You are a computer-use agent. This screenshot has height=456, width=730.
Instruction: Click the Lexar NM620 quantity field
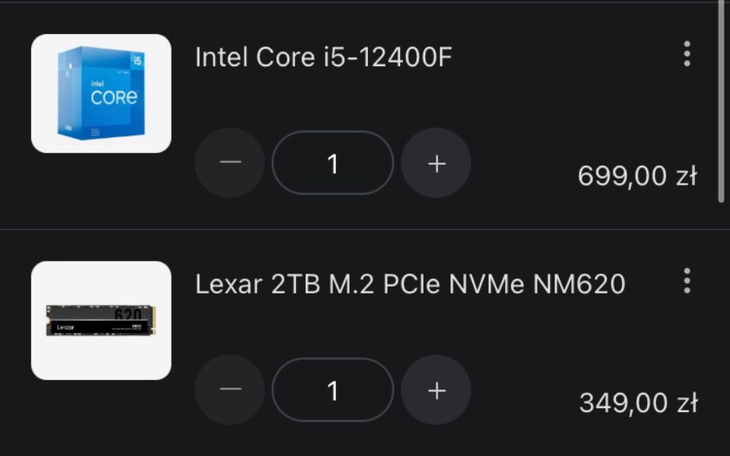click(333, 391)
